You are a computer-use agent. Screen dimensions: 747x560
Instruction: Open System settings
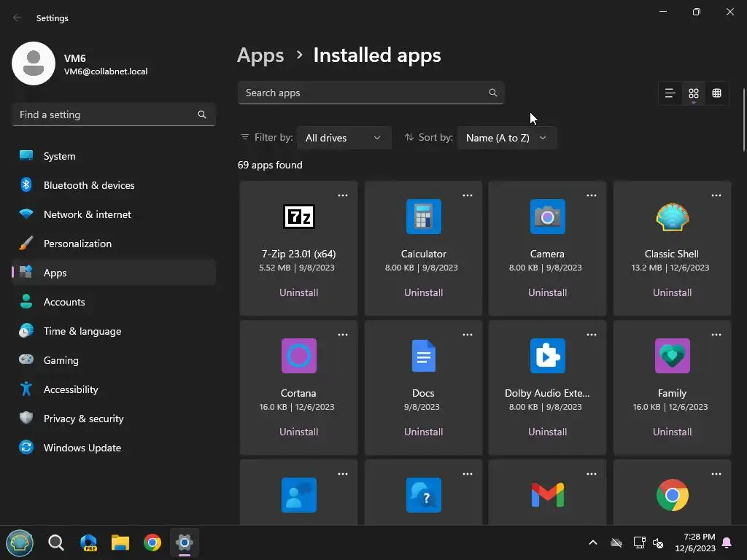113,156
